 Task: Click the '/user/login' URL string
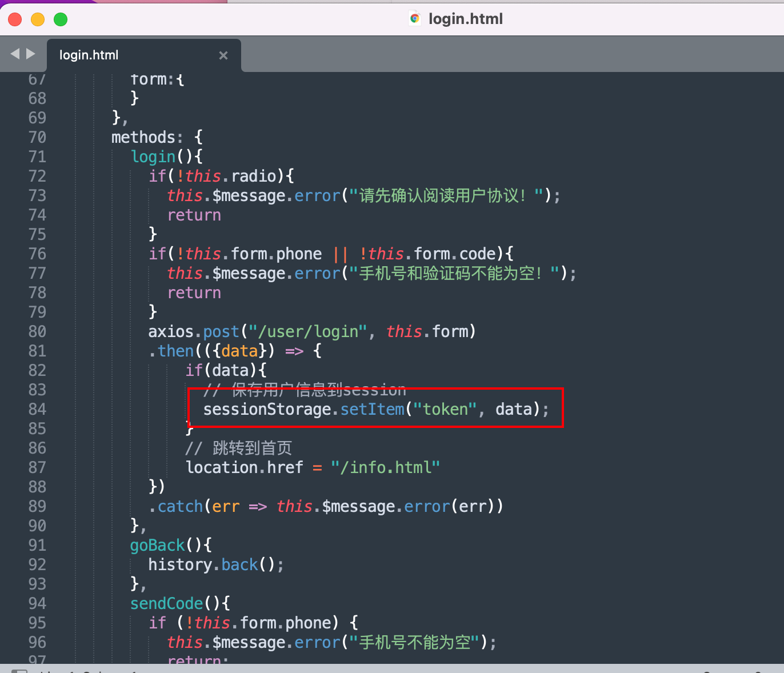[308, 331]
